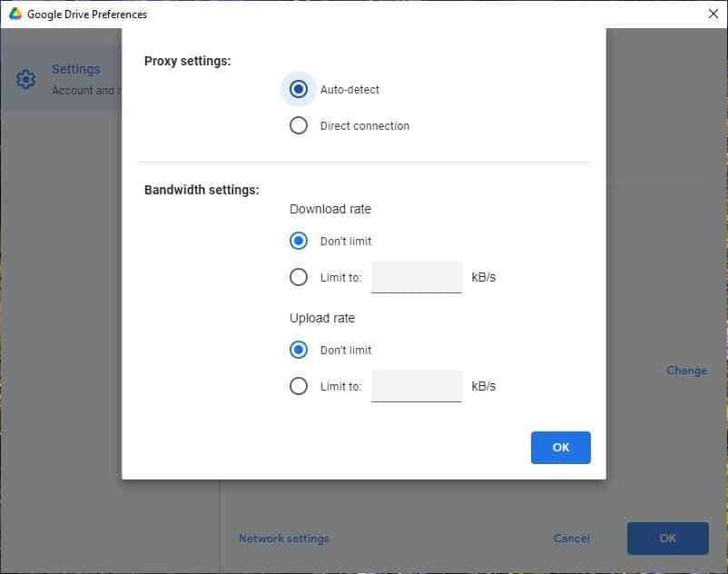Click the Download rate label
The width and height of the screenshot is (728, 574).
[x=330, y=209]
